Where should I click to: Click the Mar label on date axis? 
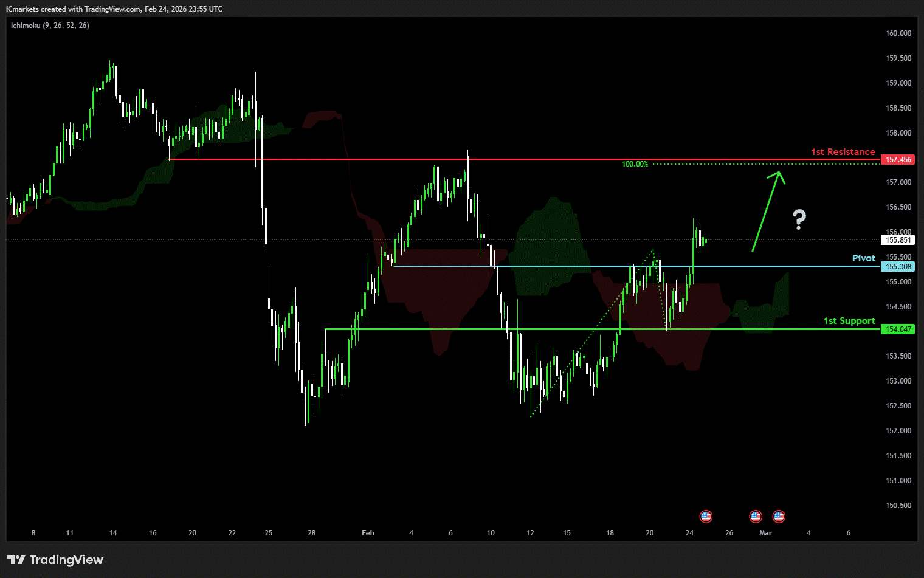(765, 533)
